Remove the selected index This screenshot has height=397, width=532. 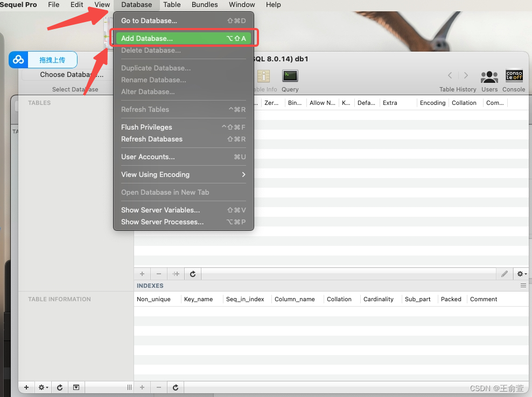(159, 387)
